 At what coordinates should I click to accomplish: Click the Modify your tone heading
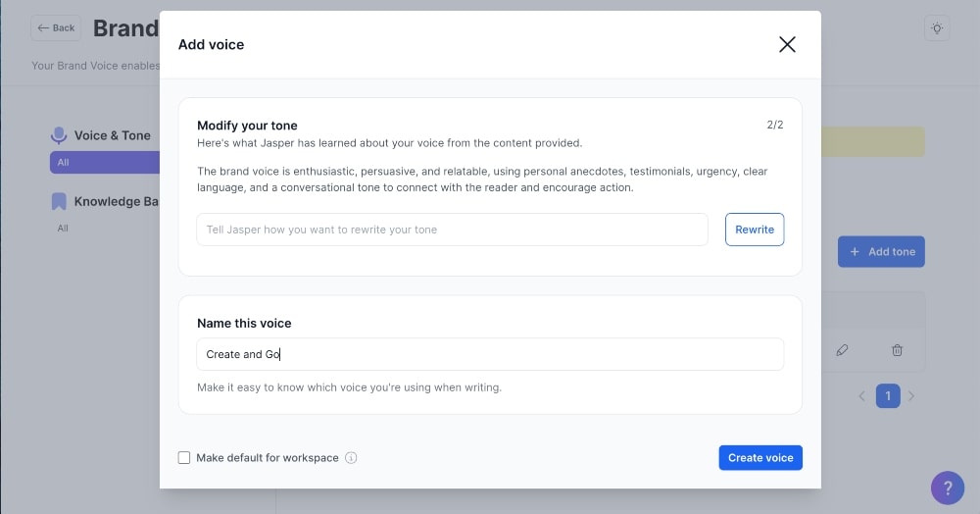(247, 126)
